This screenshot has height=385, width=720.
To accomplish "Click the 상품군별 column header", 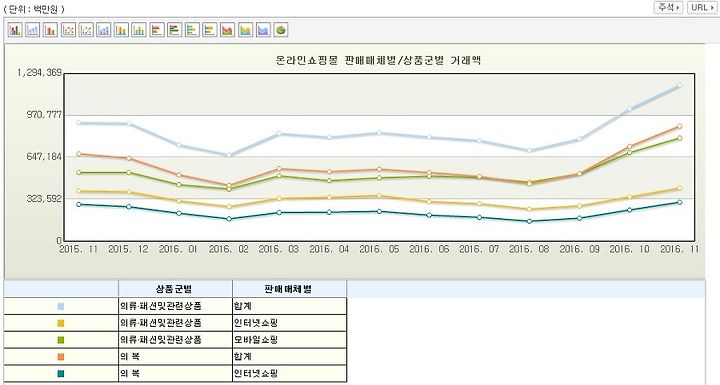I will pyautogui.click(x=175, y=289).
